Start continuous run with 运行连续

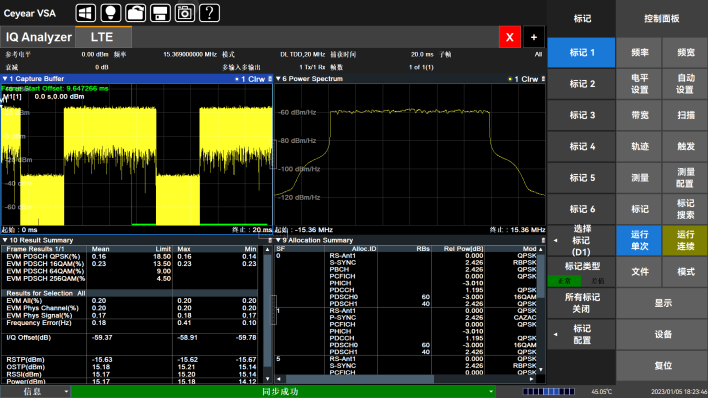(x=685, y=240)
